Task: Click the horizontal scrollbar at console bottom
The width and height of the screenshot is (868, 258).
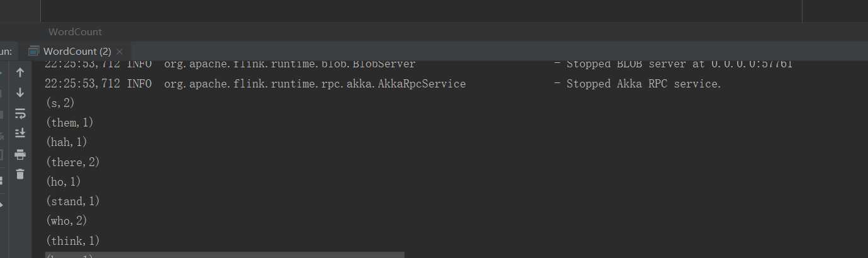Action: point(225,255)
